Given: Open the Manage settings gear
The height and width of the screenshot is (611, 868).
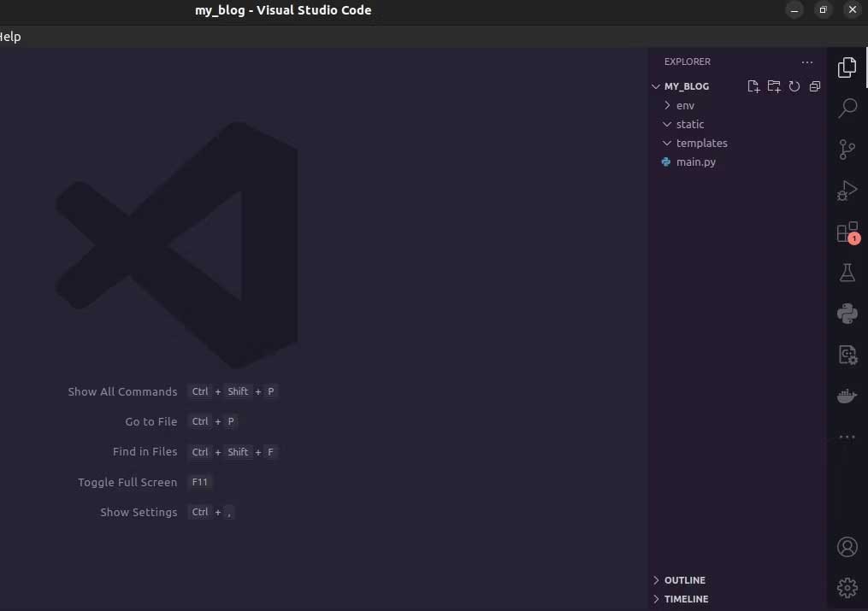Looking at the screenshot, I should point(847,587).
